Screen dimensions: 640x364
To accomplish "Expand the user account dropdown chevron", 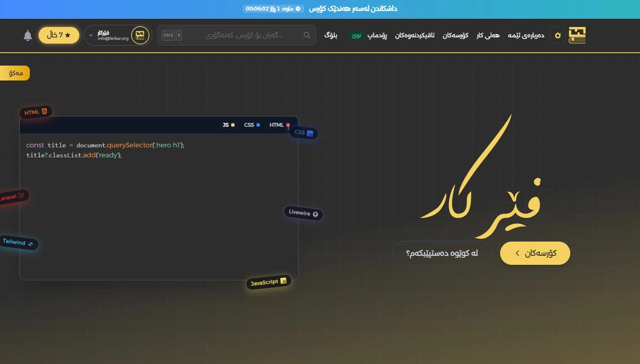I will pos(91,35).
